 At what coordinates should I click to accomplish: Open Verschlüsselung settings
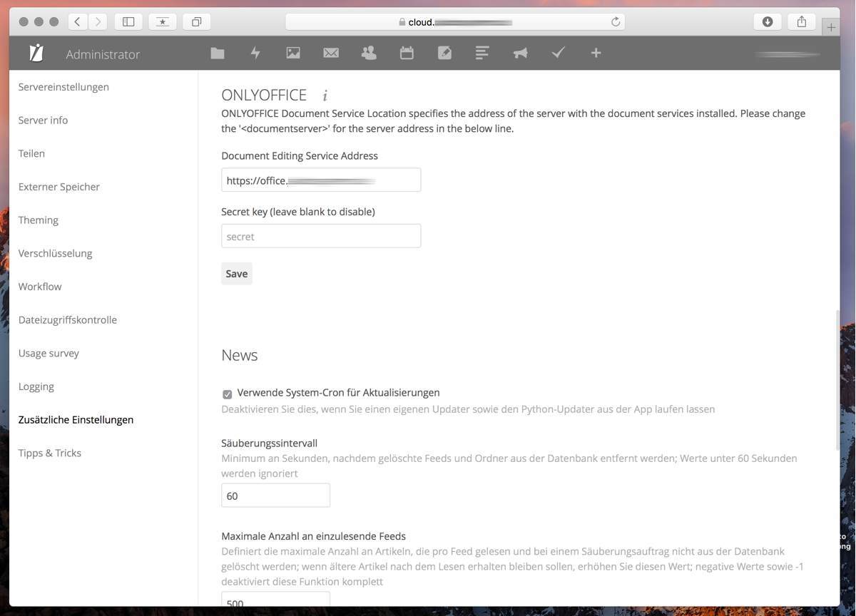click(x=55, y=253)
